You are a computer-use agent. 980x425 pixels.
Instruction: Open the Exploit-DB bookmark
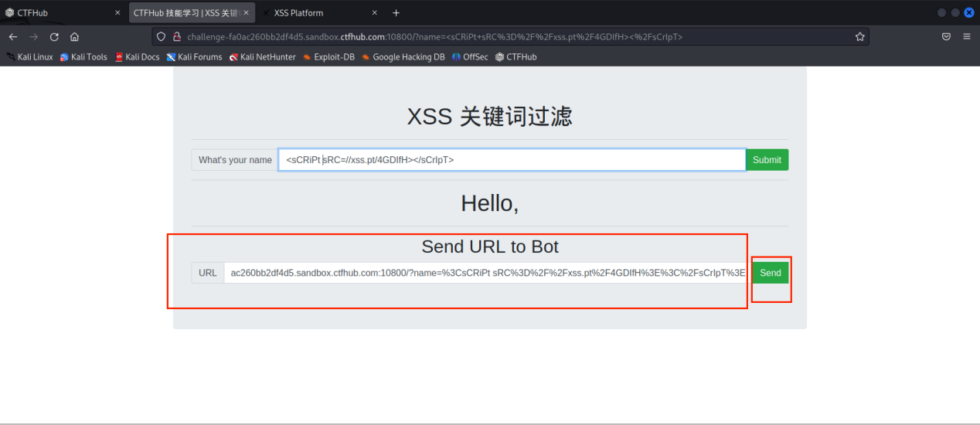click(328, 56)
